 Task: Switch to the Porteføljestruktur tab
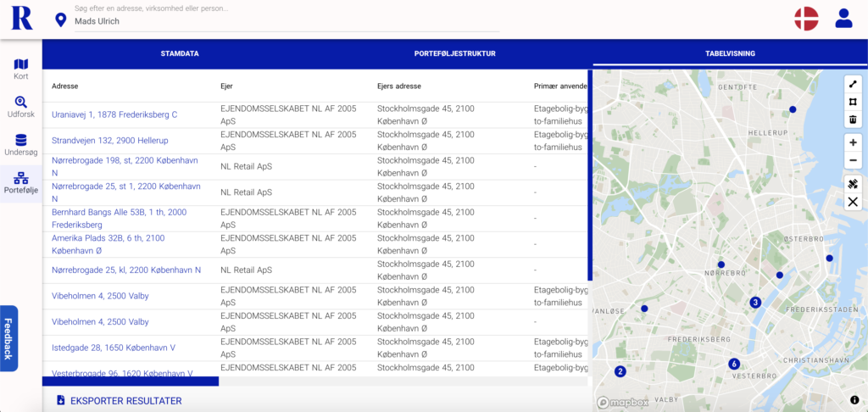pyautogui.click(x=454, y=53)
